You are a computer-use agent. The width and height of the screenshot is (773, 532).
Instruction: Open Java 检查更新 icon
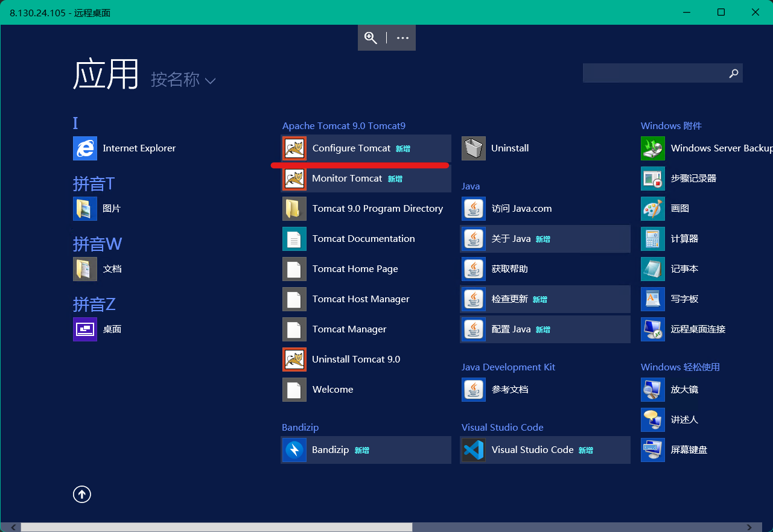coord(474,299)
